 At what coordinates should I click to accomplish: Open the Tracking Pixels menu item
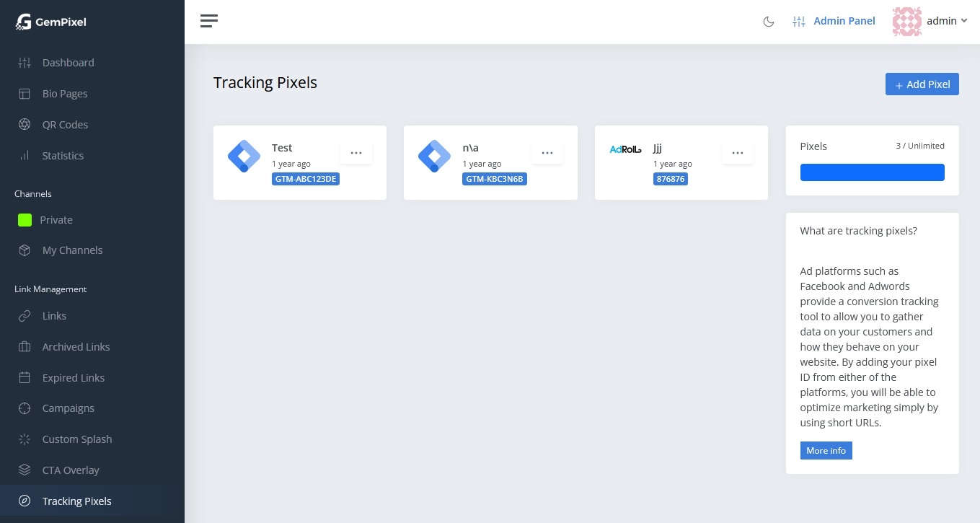pos(76,501)
